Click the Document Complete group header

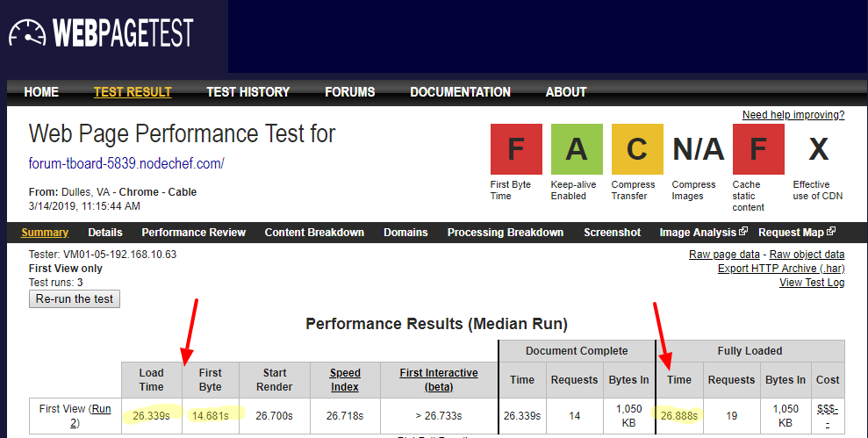[577, 351]
